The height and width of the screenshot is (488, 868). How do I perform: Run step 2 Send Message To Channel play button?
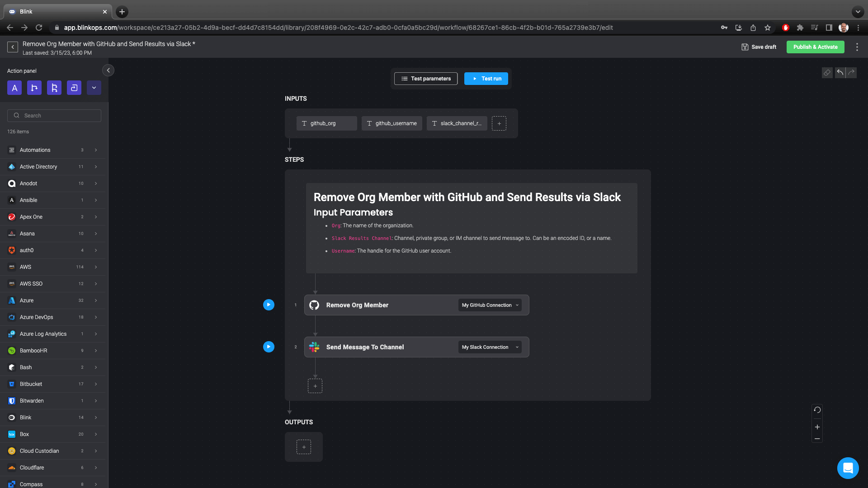269,347
